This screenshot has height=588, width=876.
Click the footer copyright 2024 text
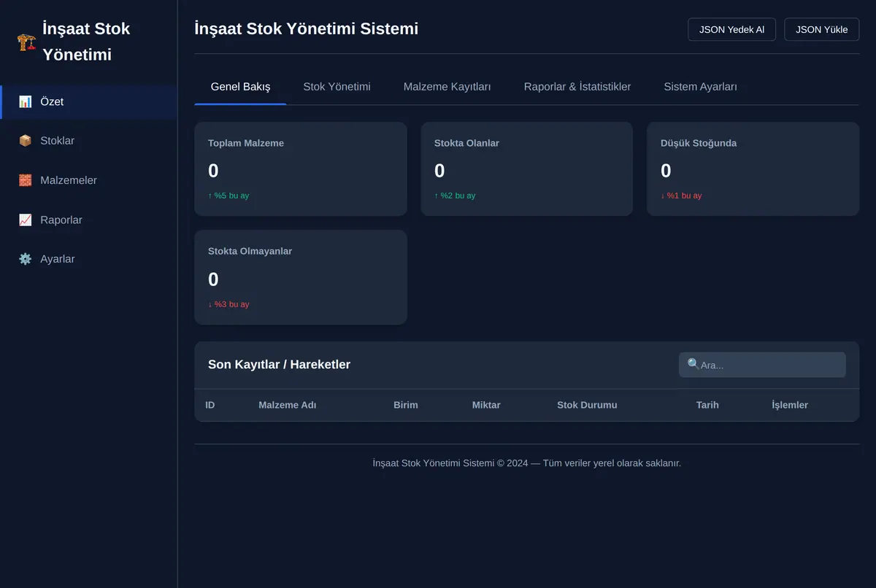(x=526, y=463)
